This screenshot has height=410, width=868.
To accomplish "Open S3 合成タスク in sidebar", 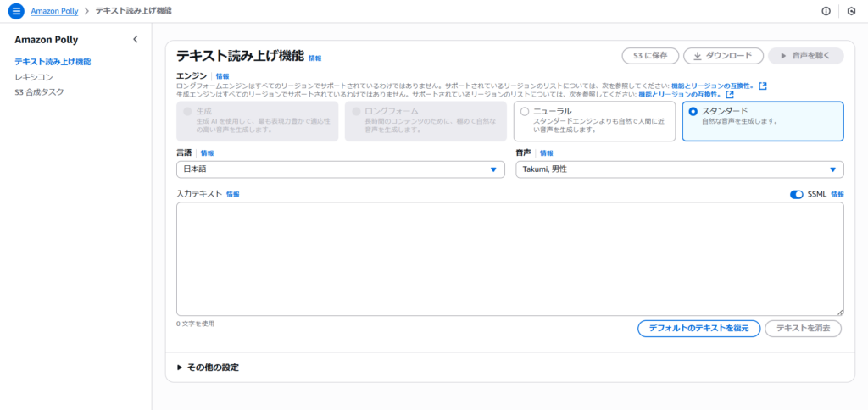I will pyautogui.click(x=39, y=91).
